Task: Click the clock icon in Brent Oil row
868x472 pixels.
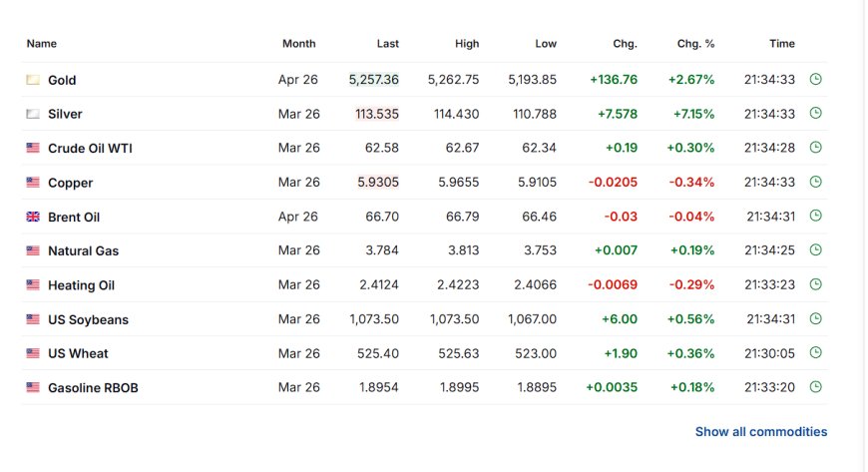Action: tap(815, 216)
